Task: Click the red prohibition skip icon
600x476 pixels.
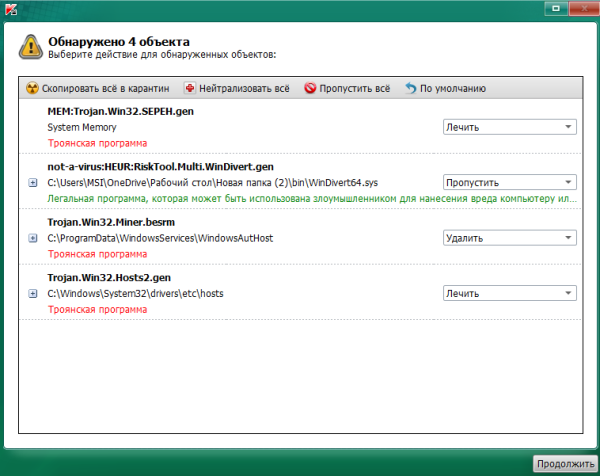Action: [310, 88]
